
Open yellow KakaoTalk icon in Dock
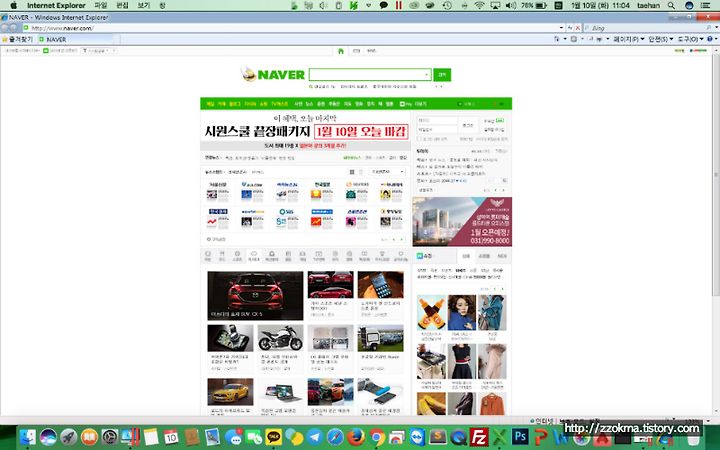point(274,437)
